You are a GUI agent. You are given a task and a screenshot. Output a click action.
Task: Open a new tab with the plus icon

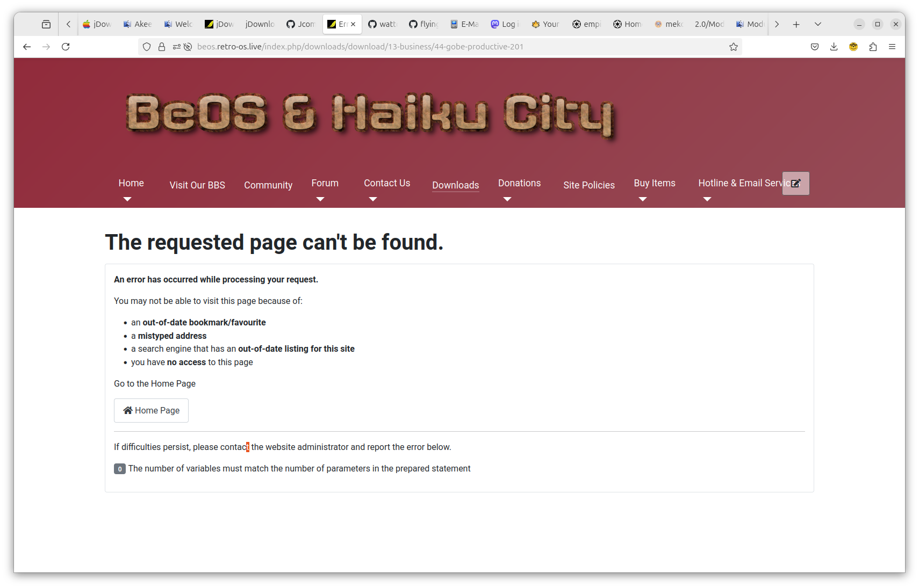(x=796, y=24)
